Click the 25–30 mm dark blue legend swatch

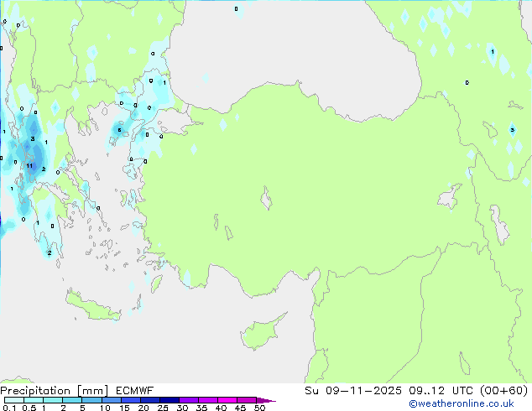tap(170, 400)
